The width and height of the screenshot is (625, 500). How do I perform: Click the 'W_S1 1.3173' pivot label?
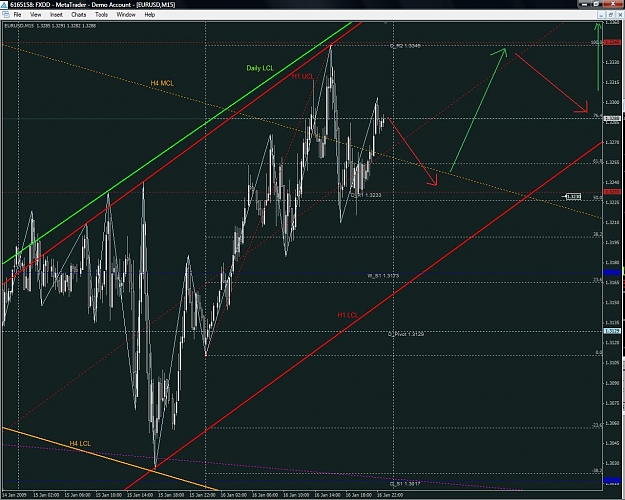[x=383, y=276]
